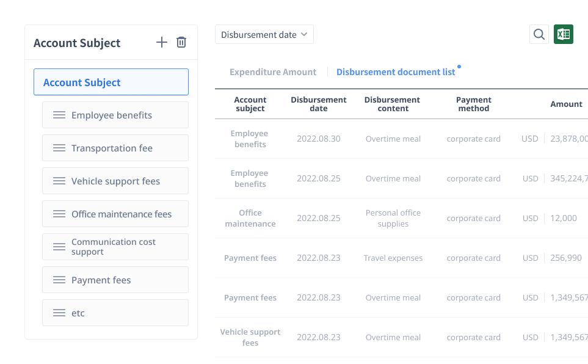
Task: Choose Communication cost support item
Action: coord(114,247)
